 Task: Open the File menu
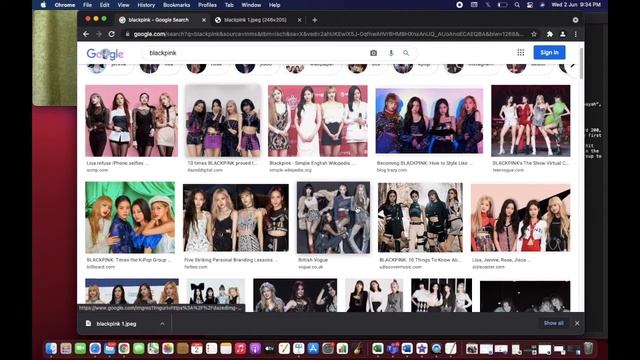click(x=87, y=5)
